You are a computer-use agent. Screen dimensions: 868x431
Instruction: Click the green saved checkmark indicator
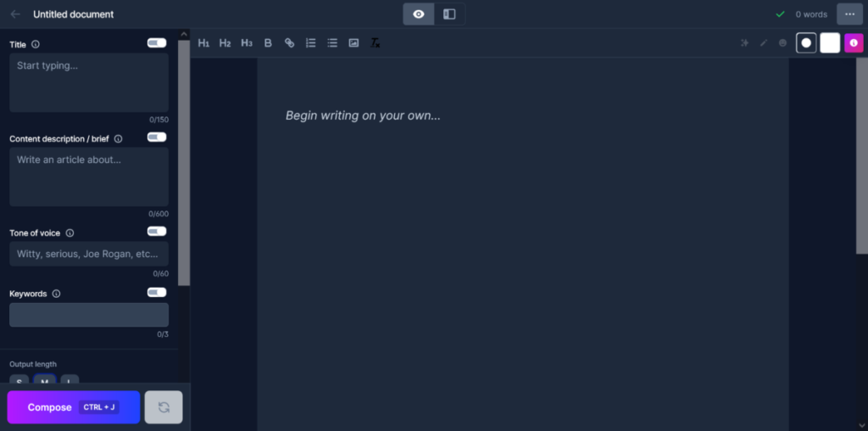[x=780, y=14]
